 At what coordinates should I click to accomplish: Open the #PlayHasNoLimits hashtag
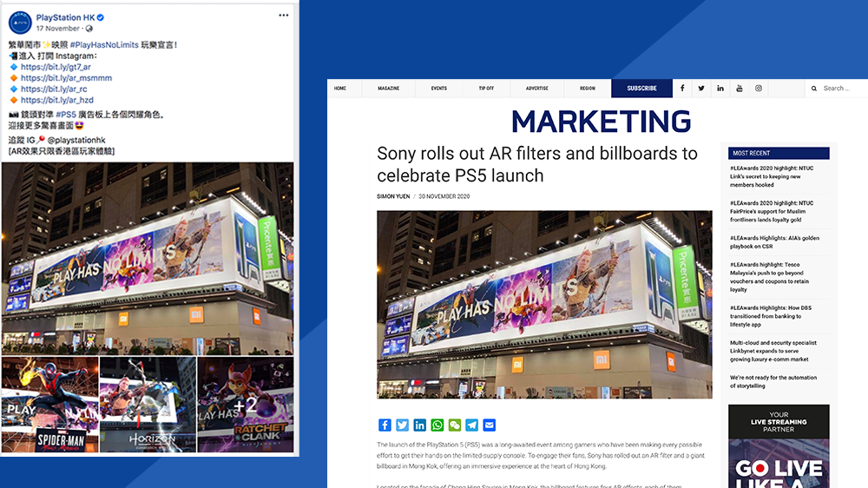[104, 45]
